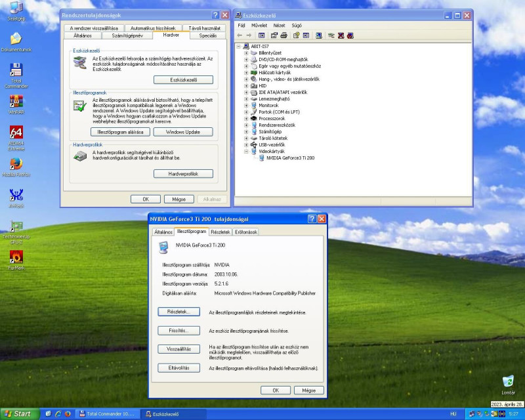Open the Fájl menu in Eszközkezelő
The width and height of the screenshot is (525, 420).
(241, 26)
